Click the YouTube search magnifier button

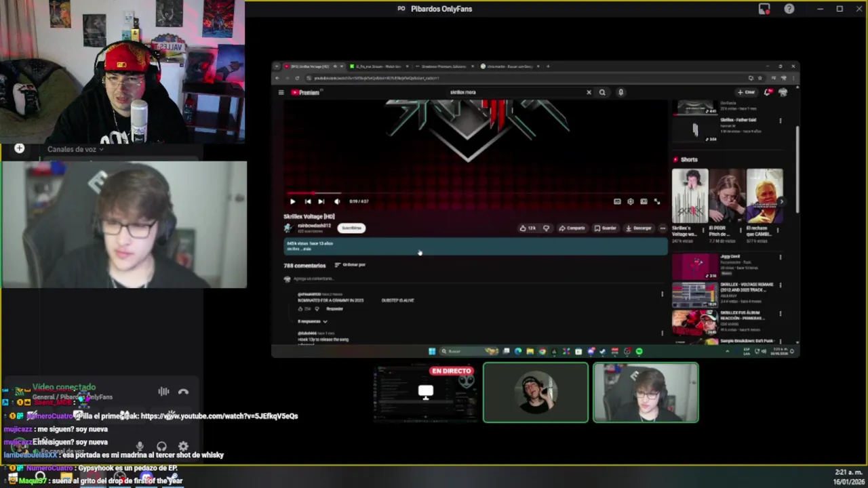[602, 92]
